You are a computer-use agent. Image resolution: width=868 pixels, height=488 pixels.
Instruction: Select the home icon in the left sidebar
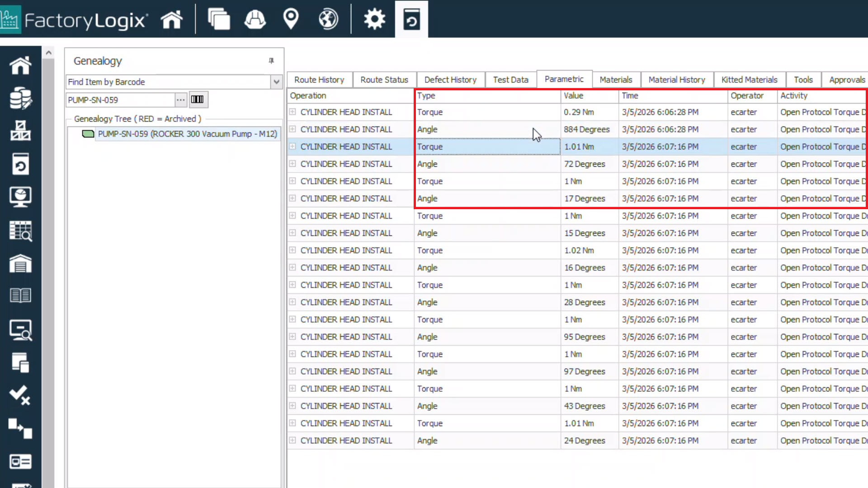click(x=20, y=65)
